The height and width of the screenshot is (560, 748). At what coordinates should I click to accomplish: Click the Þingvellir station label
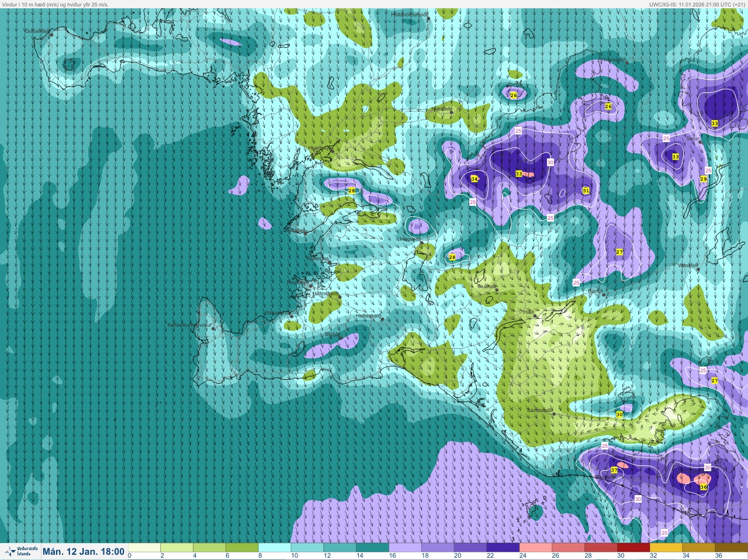point(409,239)
